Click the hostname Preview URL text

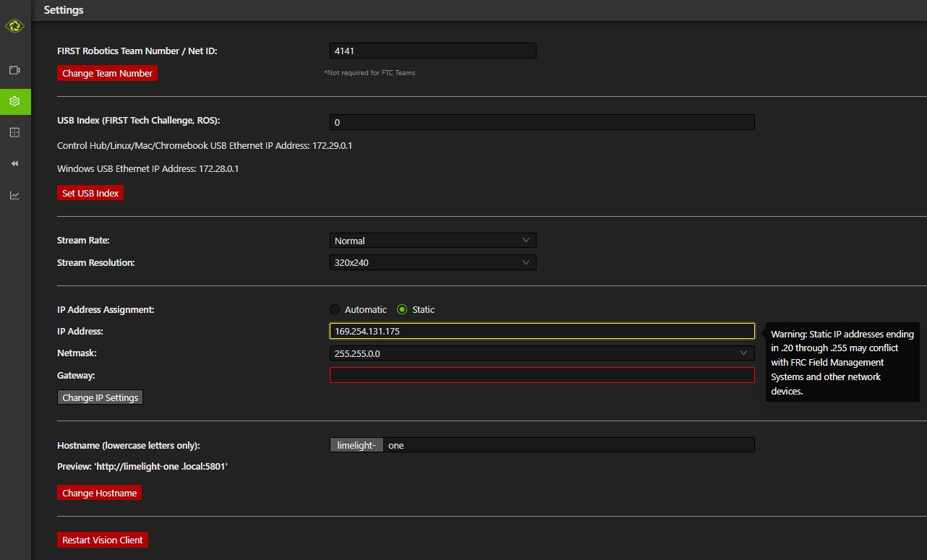click(x=142, y=467)
